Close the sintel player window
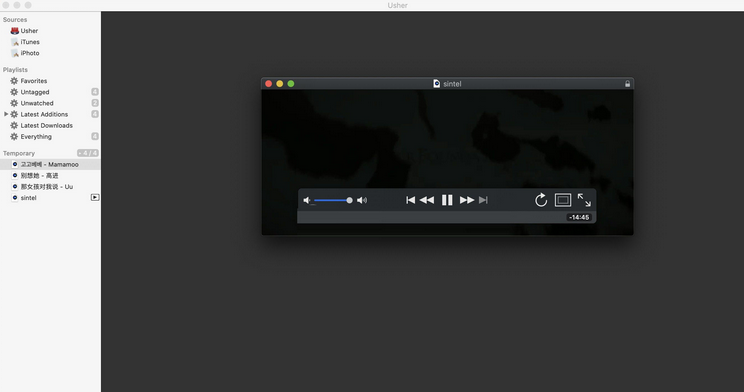This screenshot has width=744, height=392. coord(269,84)
